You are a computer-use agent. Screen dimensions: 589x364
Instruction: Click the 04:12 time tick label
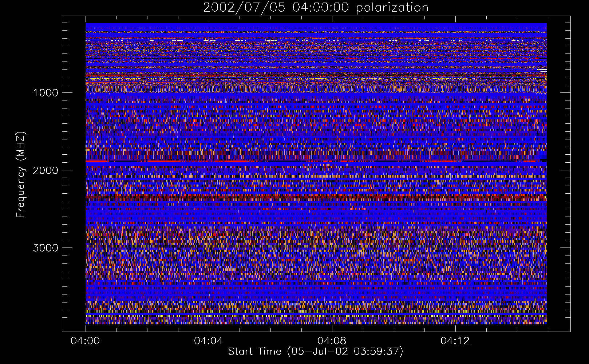pyautogui.click(x=455, y=341)
